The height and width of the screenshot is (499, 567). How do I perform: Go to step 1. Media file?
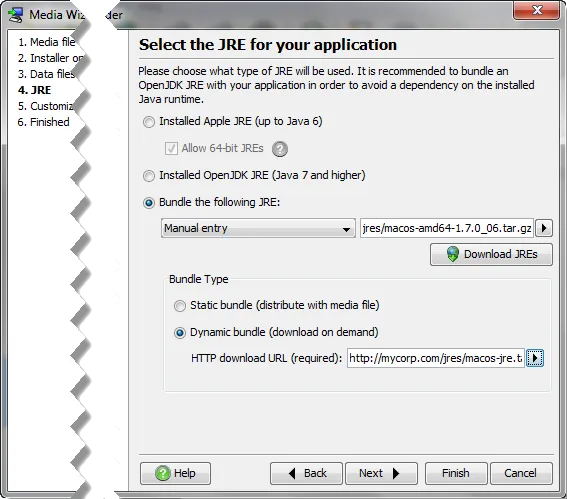pyautogui.click(x=47, y=42)
